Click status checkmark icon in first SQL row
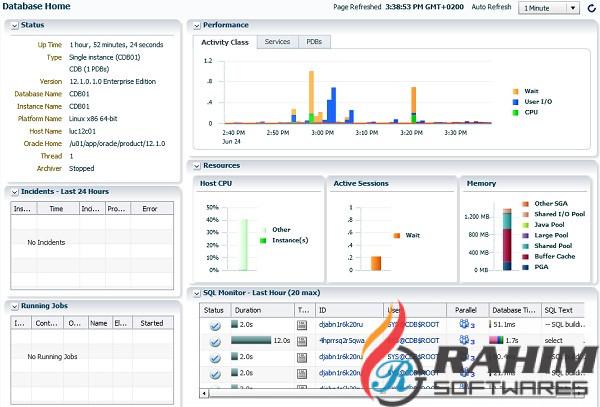Viewport: 600px width, 407px height. [x=215, y=325]
